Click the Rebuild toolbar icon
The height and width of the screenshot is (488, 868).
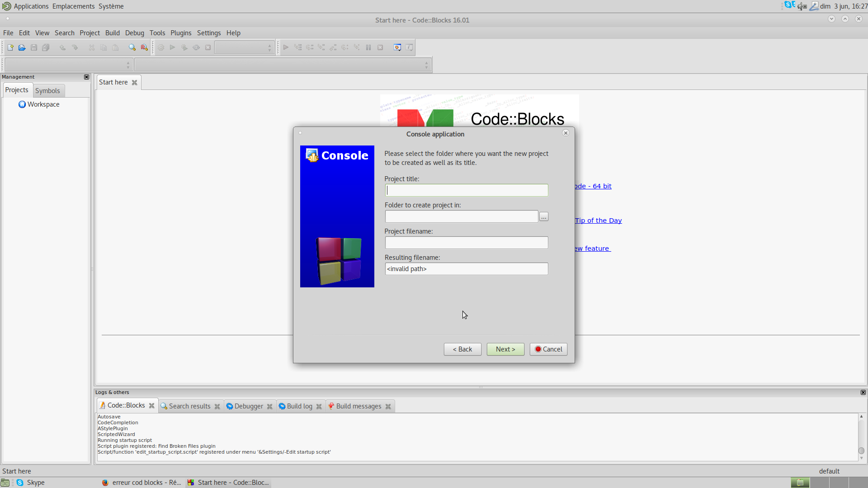[196, 47]
